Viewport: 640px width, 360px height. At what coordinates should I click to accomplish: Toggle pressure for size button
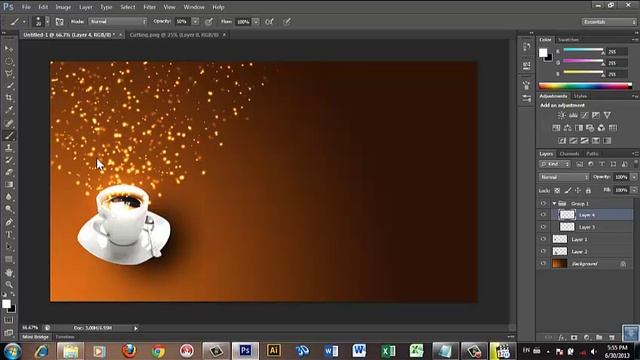(287, 22)
